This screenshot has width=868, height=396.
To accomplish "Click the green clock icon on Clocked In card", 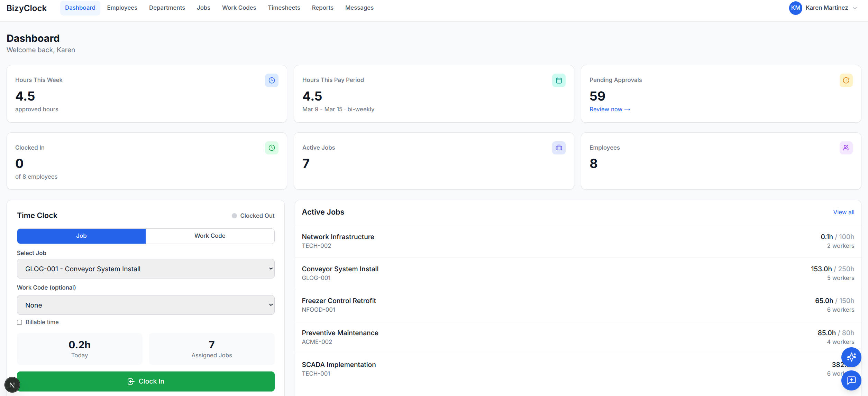I will (271, 148).
